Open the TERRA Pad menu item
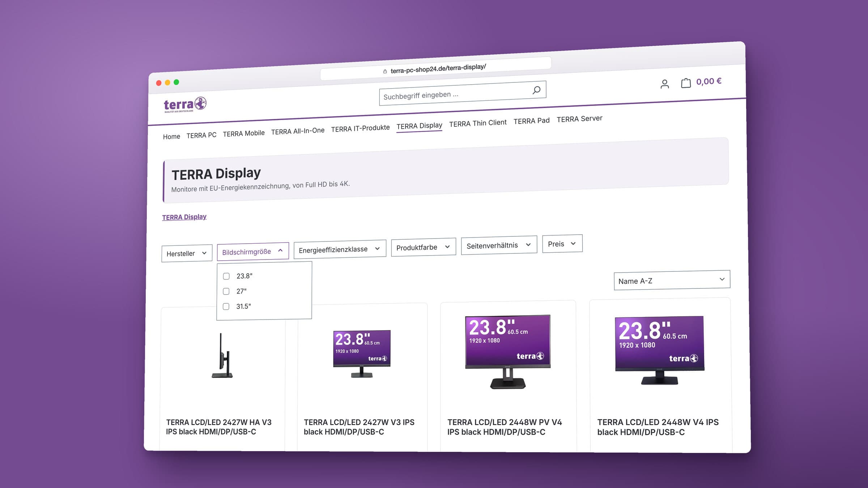The image size is (868, 488). point(532,121)
